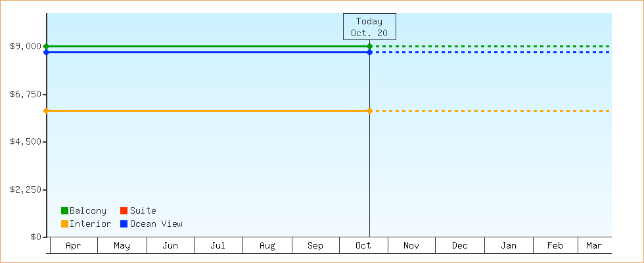This screenshot has width=644, height=263.
Task: Click the orange Interior data point at today
Action: pos(370,110)
